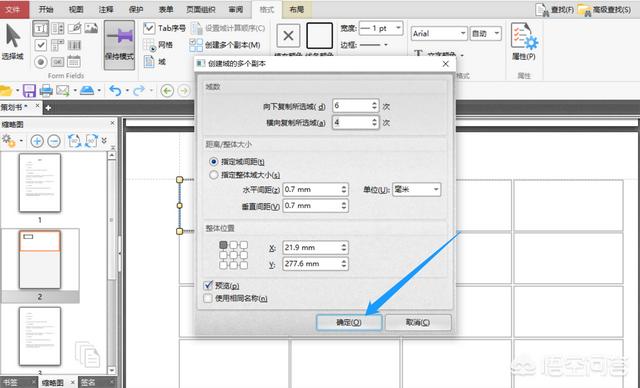The height and width of the screenshot is (388, 640).
Task: Toggle the 预览 preview checkbox
Action: (x=221, y=285)
